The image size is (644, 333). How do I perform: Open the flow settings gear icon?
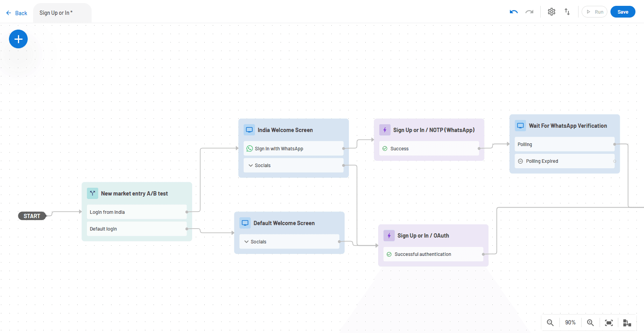click(x=552, y=12)
